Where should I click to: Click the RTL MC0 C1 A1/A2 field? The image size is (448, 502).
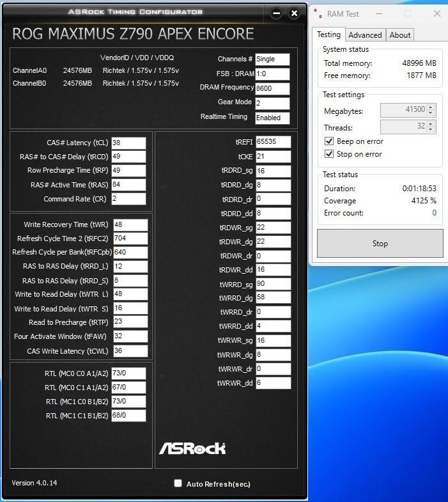[128, 388]
